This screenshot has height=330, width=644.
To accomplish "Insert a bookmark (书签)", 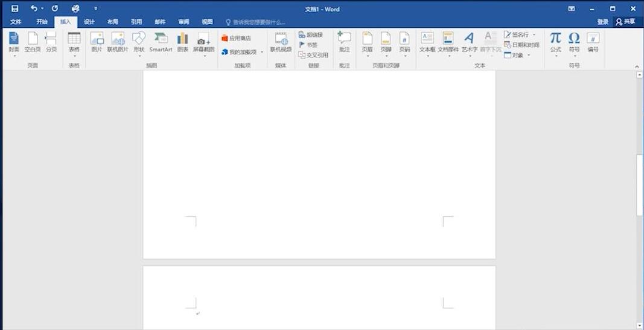I will (x=308, y=45).
